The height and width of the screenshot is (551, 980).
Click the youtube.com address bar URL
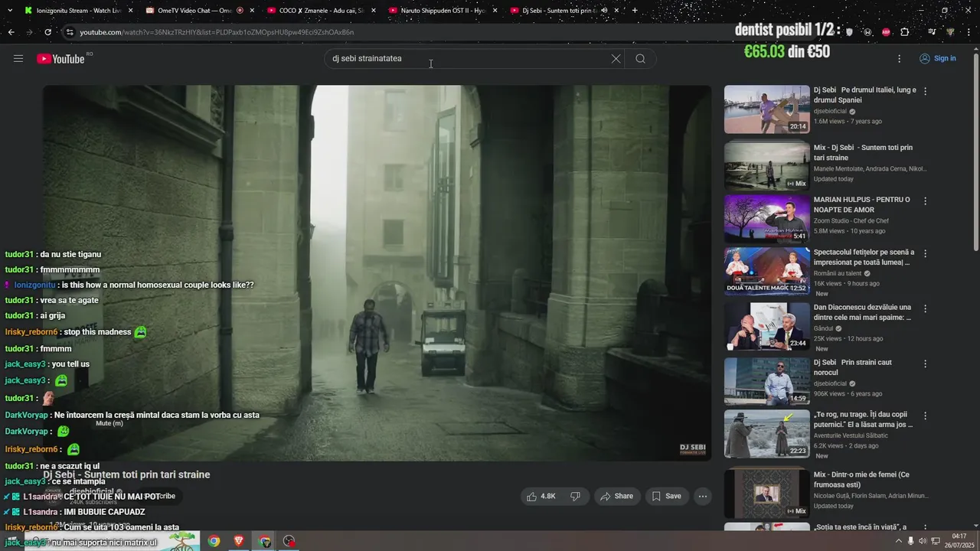(x=217, y=32)
